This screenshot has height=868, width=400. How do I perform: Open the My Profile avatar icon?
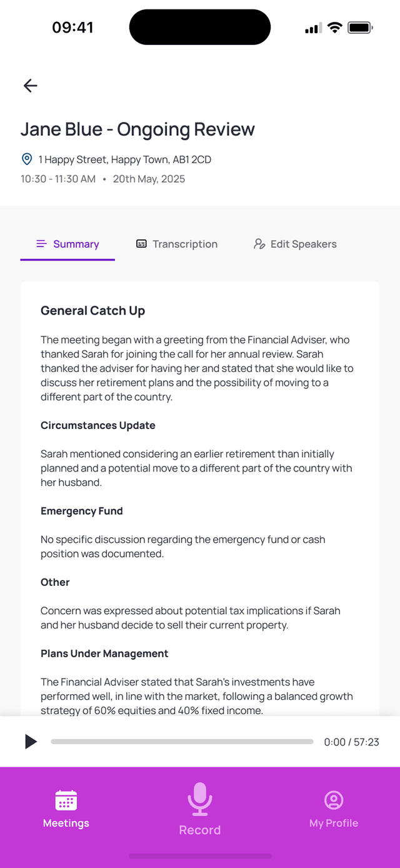click(333, 800)
